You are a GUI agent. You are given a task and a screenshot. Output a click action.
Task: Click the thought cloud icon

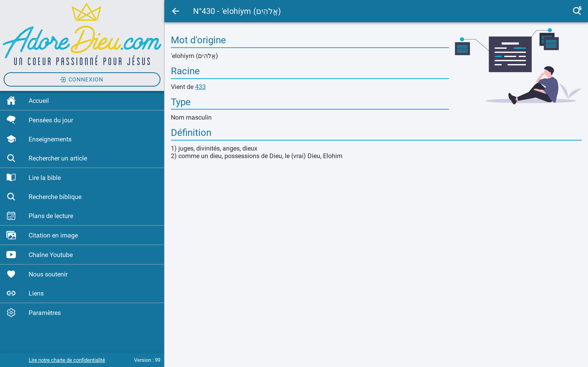[11, 120]
